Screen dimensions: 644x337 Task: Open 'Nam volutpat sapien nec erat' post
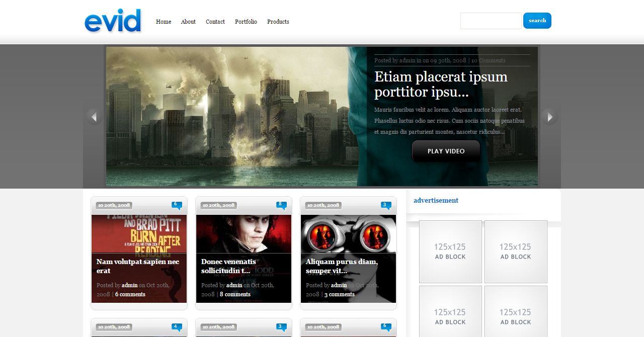pos(138,266)
